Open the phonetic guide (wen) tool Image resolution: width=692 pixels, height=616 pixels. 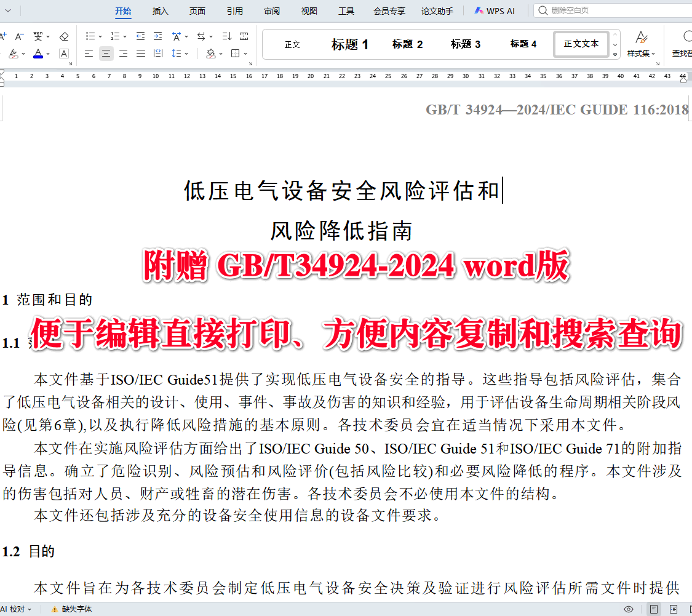pos(38,36)
